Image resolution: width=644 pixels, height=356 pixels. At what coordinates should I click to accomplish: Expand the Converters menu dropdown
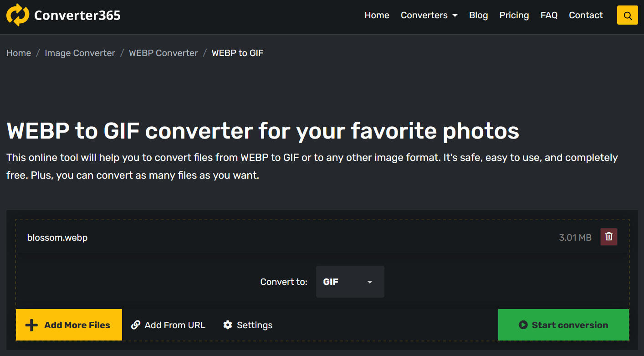(x=429, y=15)
